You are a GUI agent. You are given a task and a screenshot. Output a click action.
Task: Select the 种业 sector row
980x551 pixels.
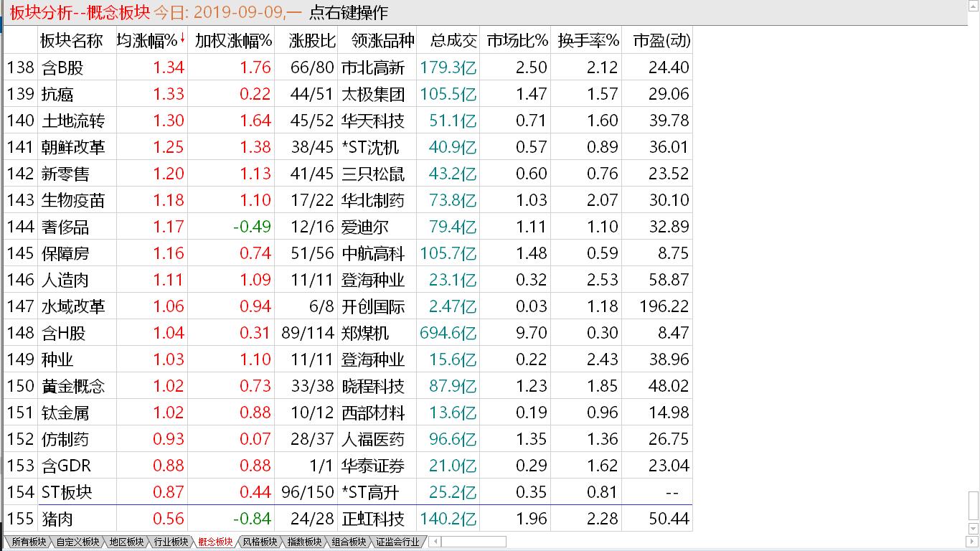(x=348, y=359)
